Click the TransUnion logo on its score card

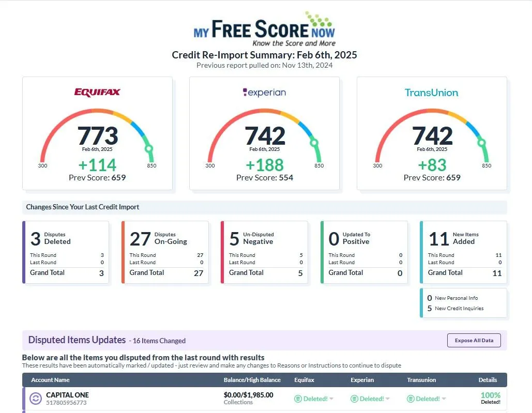[x=432, y=93]
